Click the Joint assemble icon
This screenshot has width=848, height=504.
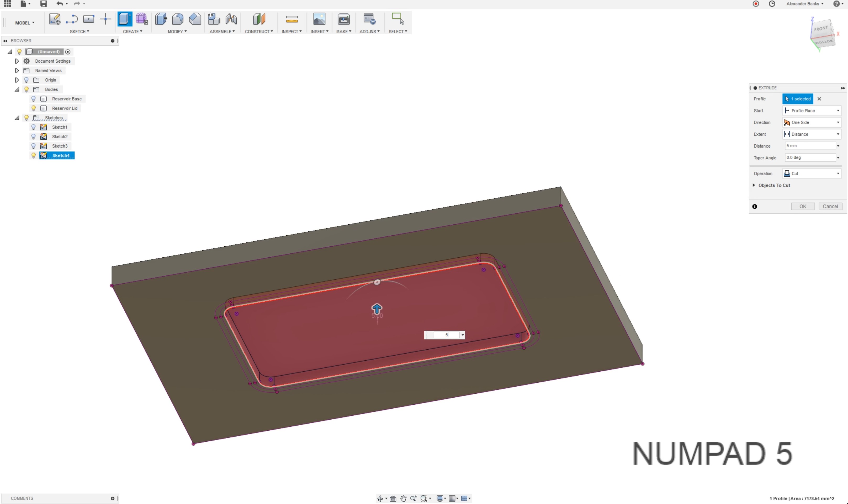231,19
